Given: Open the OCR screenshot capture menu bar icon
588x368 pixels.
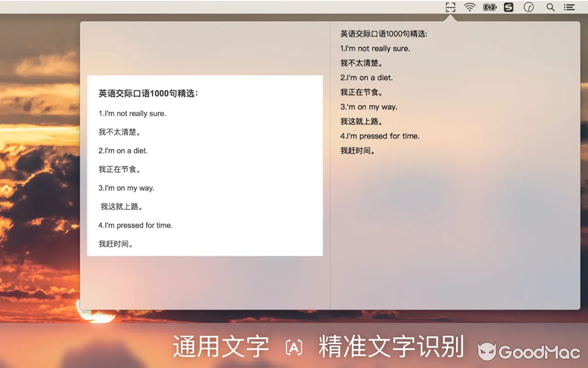Looking at the screenshot, I should click(450, 7).
